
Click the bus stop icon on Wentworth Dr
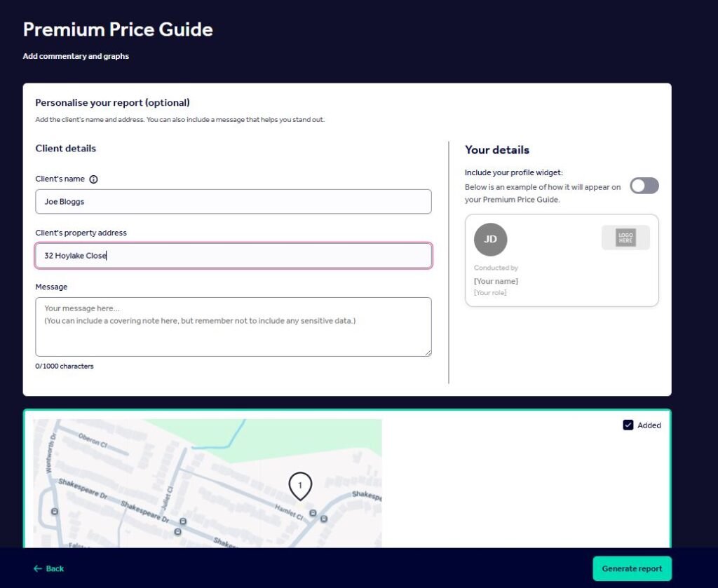coord(55,512)
